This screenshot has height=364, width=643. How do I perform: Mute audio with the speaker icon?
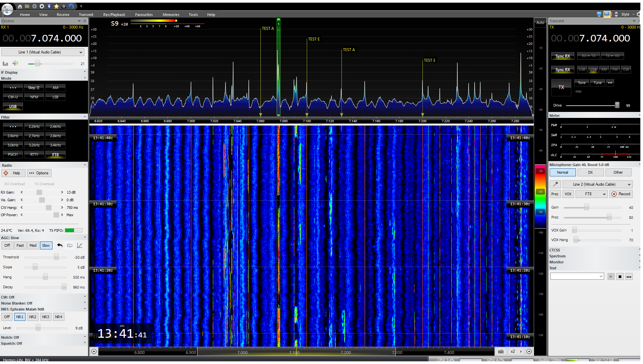tap(15, 63)
